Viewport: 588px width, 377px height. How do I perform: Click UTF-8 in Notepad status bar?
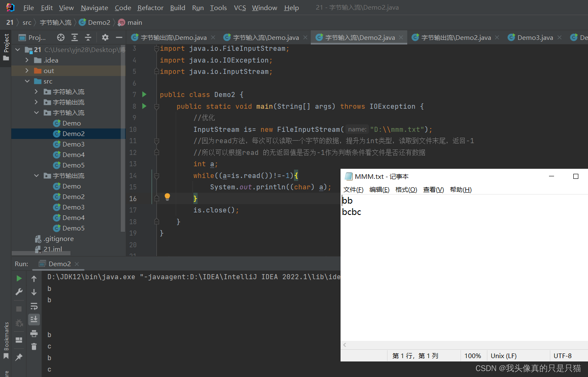click(562, 356)
